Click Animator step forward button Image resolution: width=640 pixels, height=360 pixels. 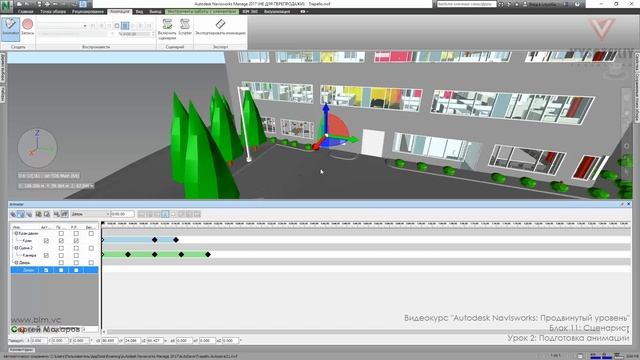click(x=189, y=214)
